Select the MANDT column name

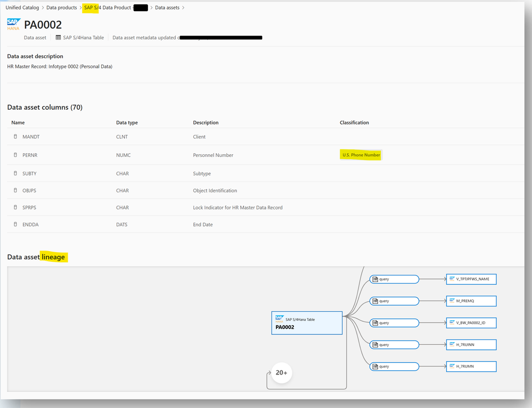pos(31,137)
